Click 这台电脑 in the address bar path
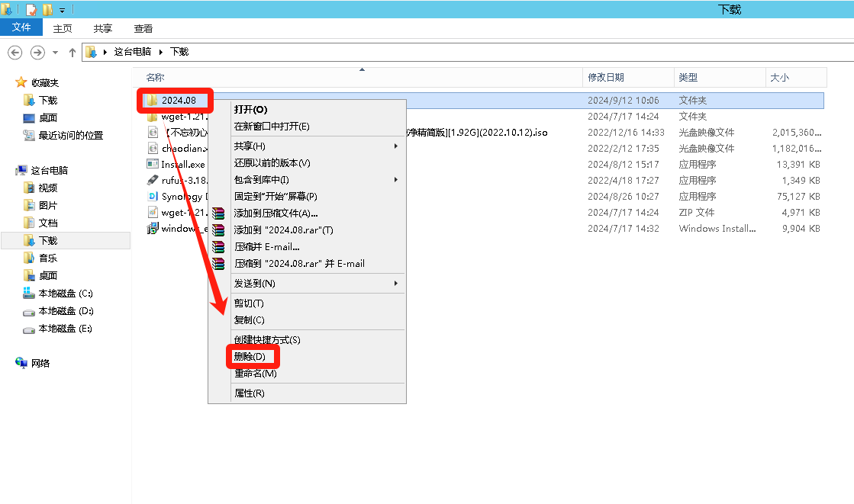854x504 pixels. coord(133,52)
